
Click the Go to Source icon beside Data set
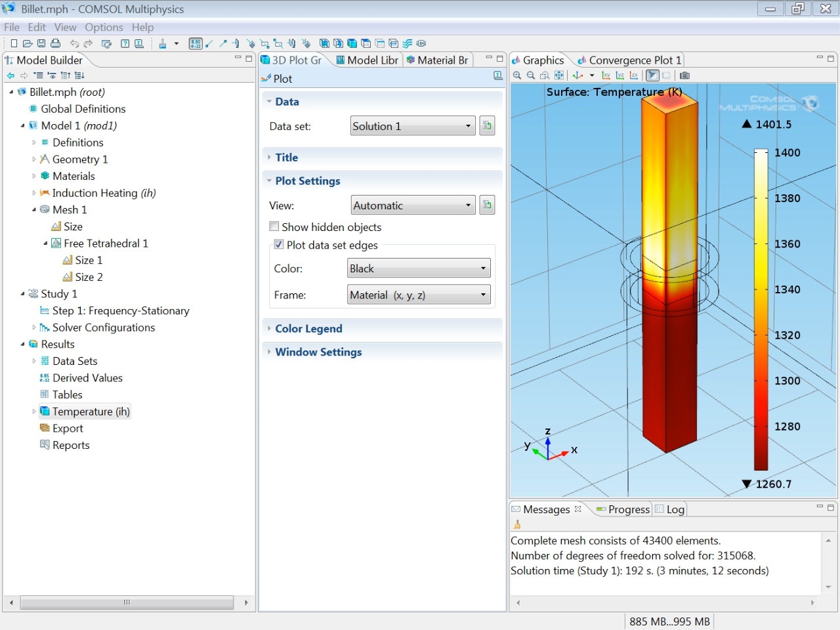click(487, 126)
